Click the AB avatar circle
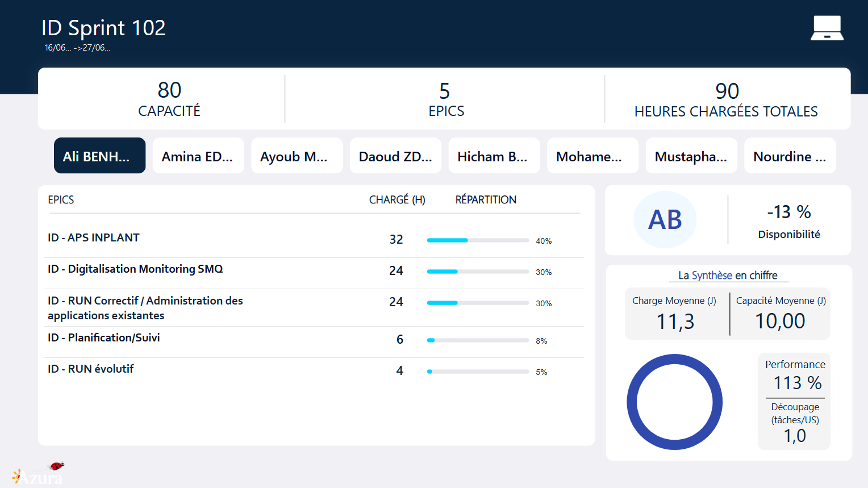Screen dimensions: 868x488 [x=665, y=220]
